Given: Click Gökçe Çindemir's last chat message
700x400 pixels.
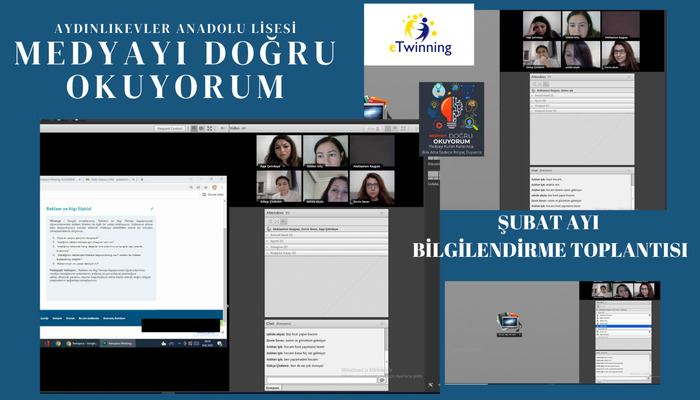Looking at the screenshot, I should pyautogui.click(x=295, y=365).
